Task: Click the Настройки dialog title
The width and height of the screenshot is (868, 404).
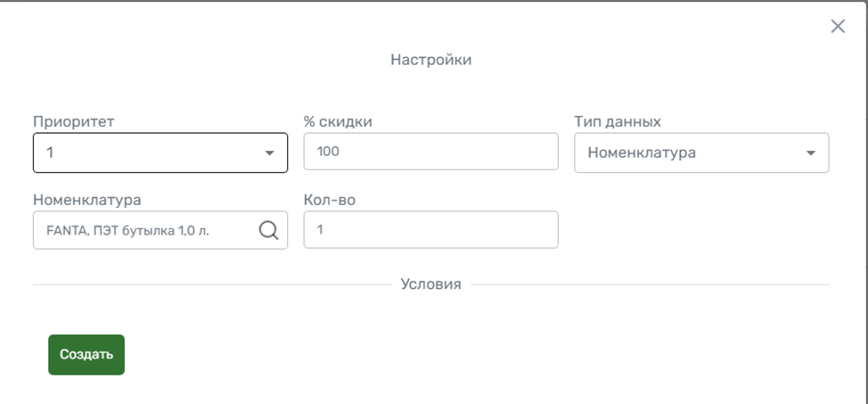Action: coord(430,61)
